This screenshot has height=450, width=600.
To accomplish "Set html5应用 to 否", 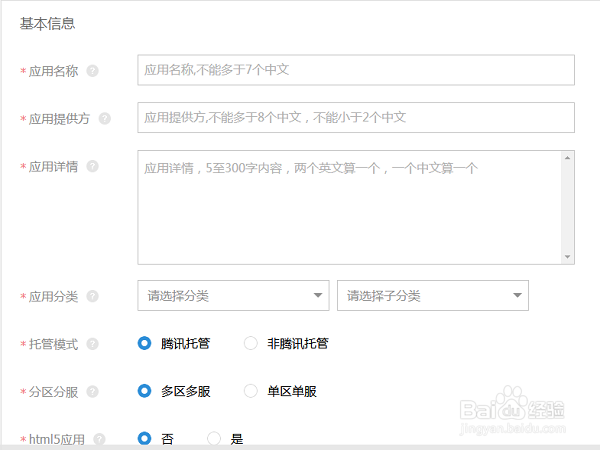I will pos(145,439).
